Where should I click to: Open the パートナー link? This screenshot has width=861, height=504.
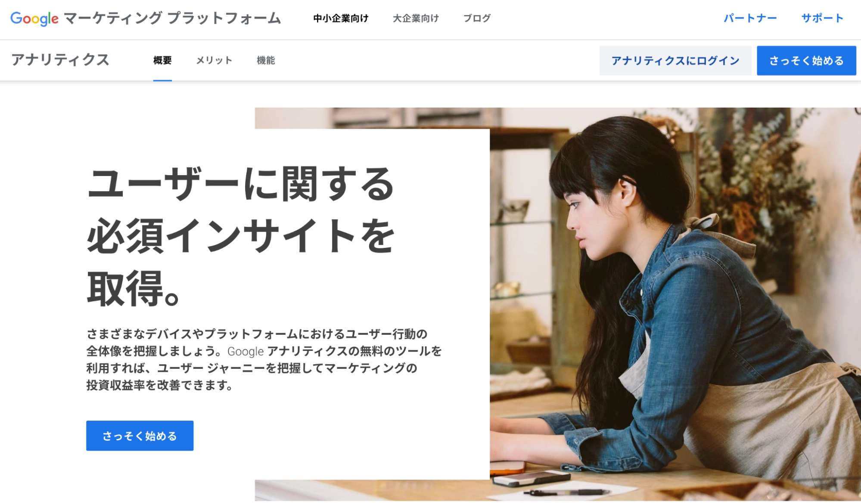[750, 19]
